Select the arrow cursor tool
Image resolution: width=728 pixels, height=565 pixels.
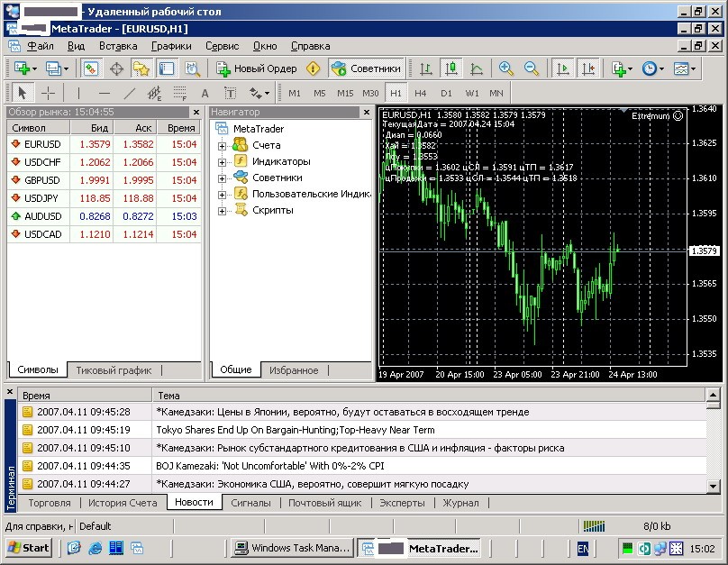[x=22, y=94]
